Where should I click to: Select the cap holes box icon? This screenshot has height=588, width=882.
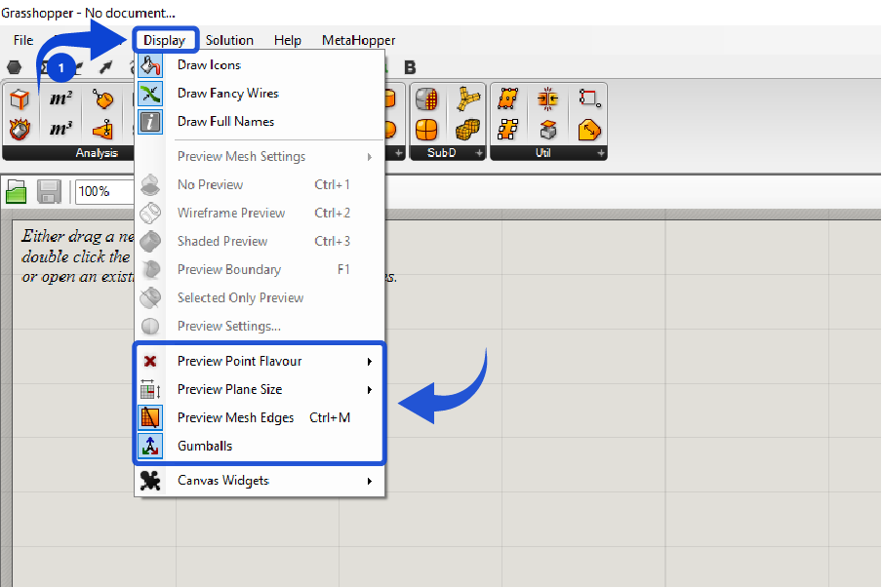point(548,130)
